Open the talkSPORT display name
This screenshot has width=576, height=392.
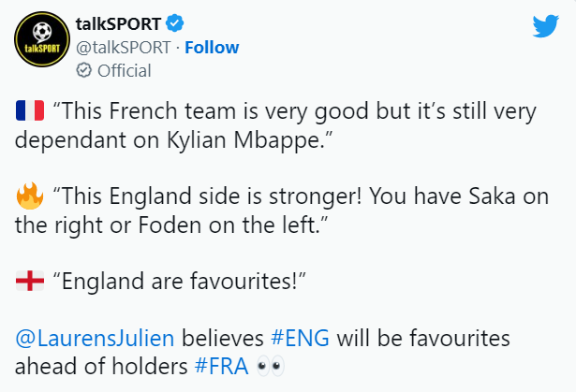tap(118, 24)
